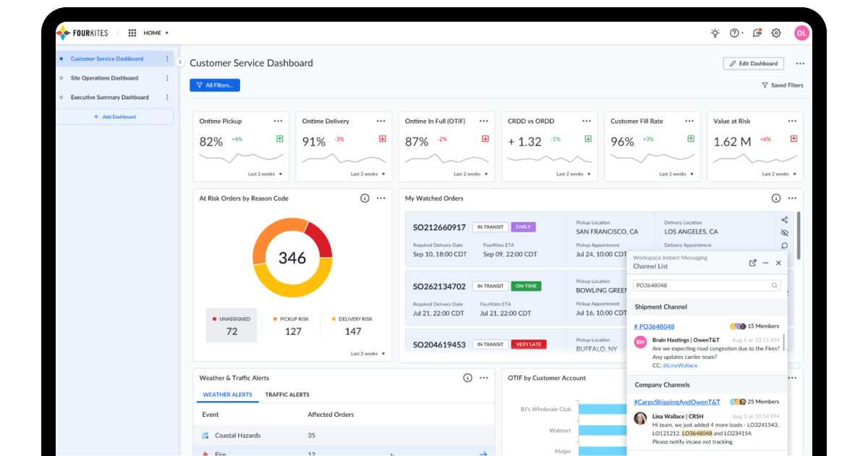Select Customer Service Dashboard in the sidebar
The image size is (868, 456).
107,59
